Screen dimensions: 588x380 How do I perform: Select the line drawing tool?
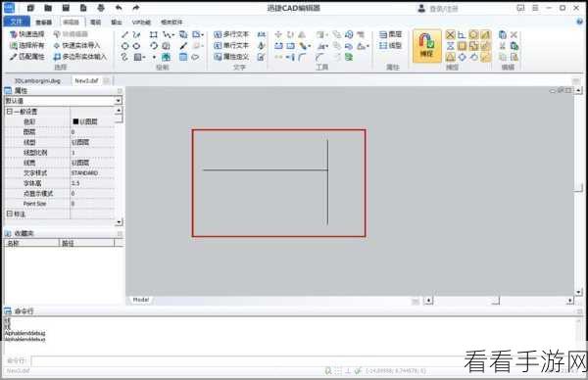point(124,34)
